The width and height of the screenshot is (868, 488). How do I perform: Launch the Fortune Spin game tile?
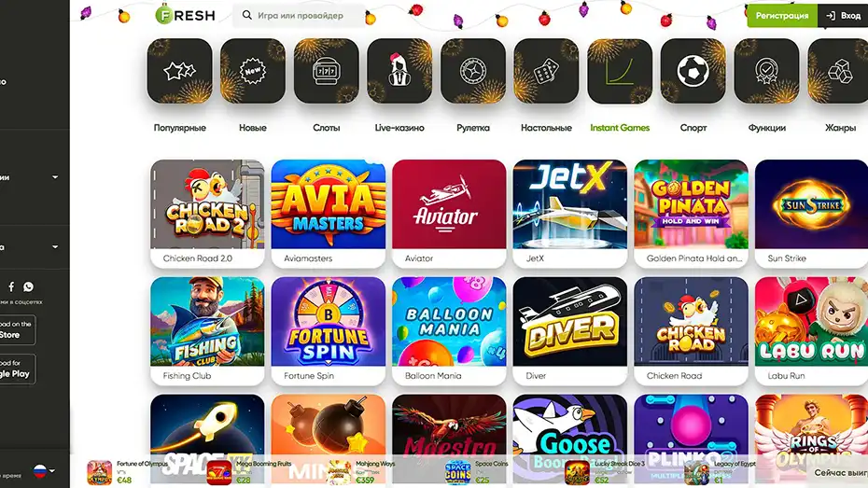coord(329,331)
